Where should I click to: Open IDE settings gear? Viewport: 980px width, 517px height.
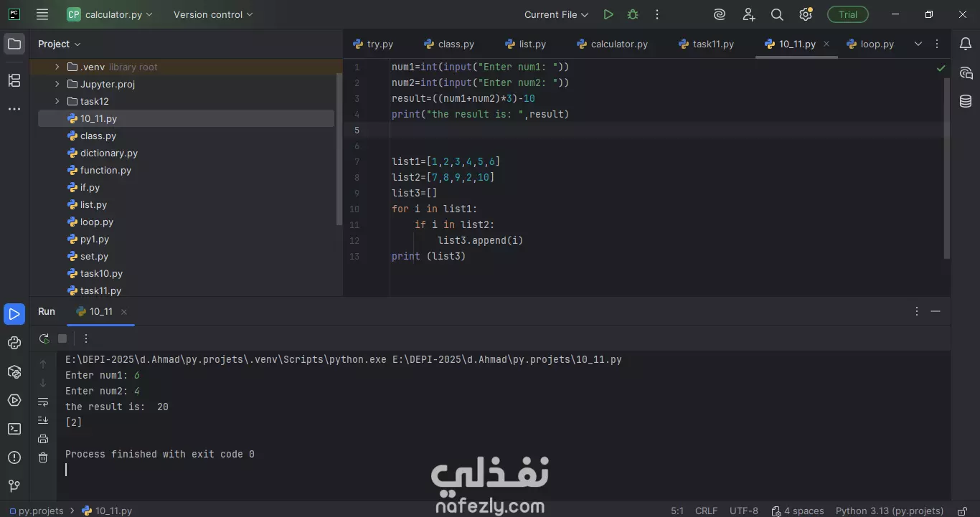click(x=806, y=14)
